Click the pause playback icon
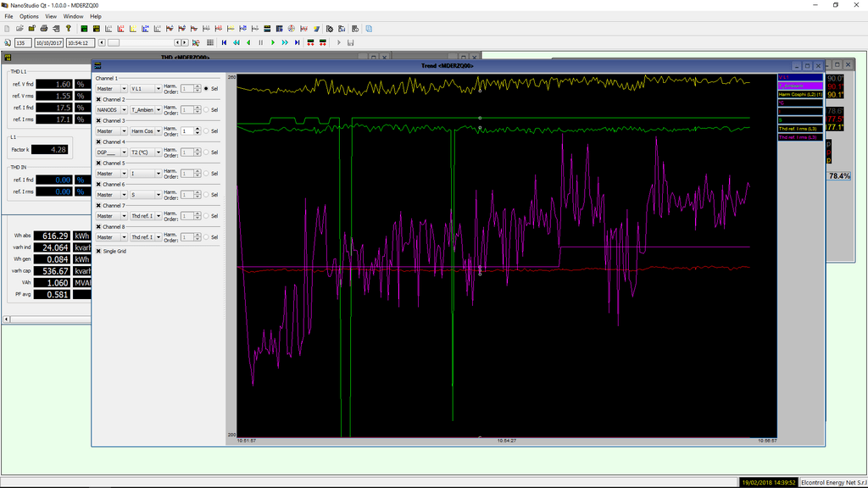The width and height of the screenshot is (868, 488). click(x=261, y=42)
